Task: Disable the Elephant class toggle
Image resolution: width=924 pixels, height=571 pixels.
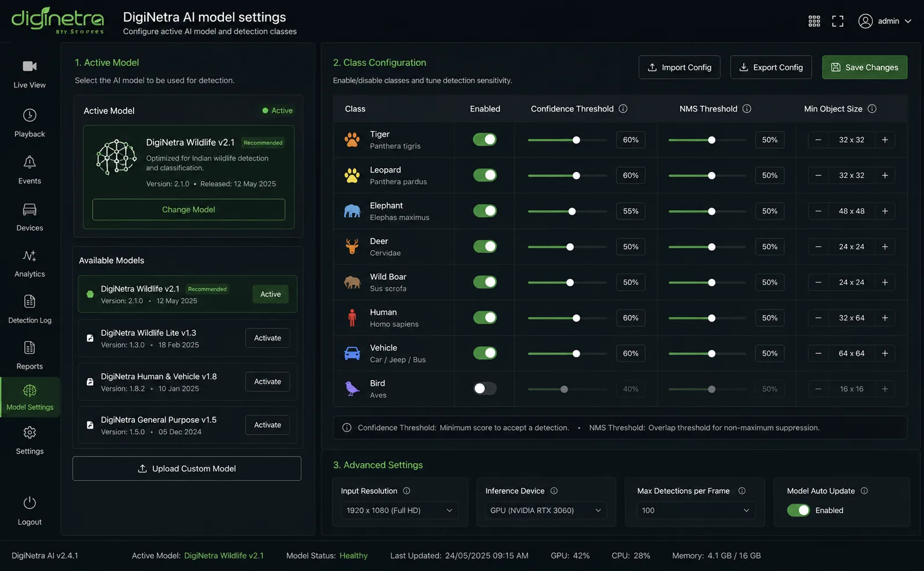Action: (485, 211)
